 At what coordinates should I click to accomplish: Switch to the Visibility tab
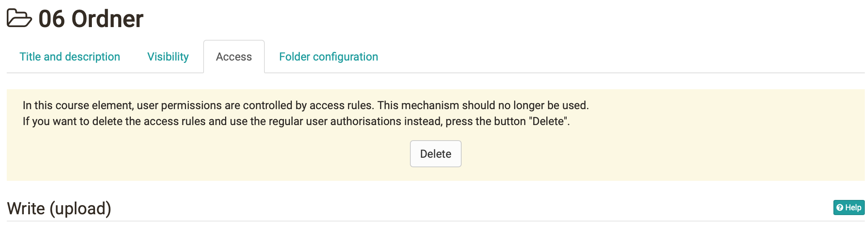(168, 57)
